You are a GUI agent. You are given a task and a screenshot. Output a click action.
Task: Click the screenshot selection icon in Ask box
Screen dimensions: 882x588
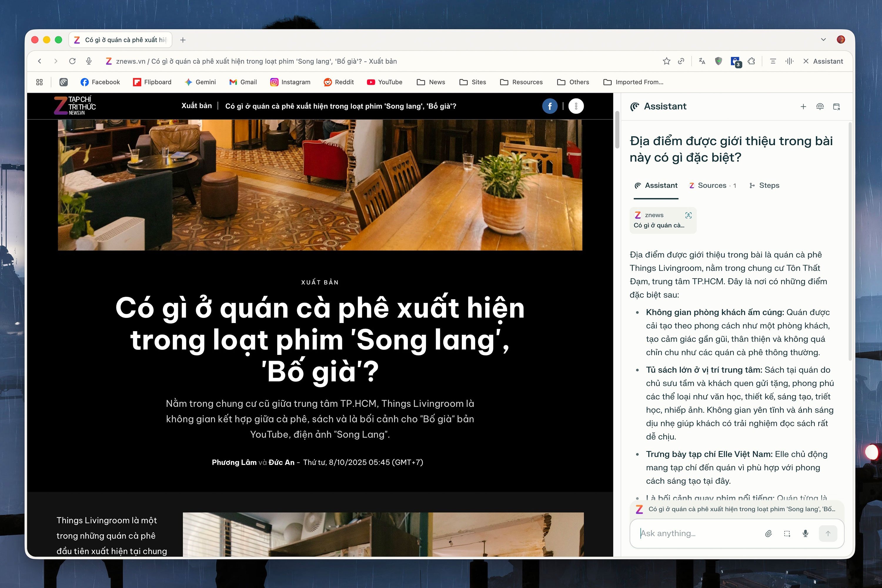(x=787, y=533)
